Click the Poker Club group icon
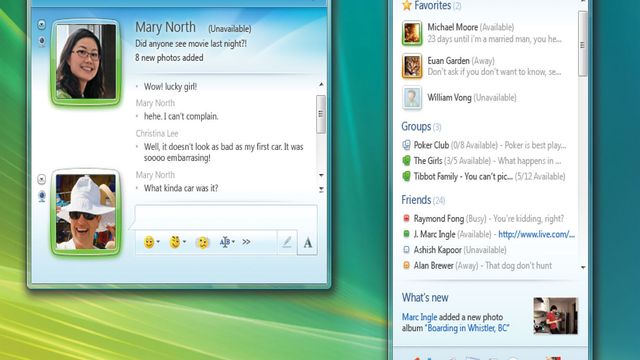The image size is (640, 360). 406,145
